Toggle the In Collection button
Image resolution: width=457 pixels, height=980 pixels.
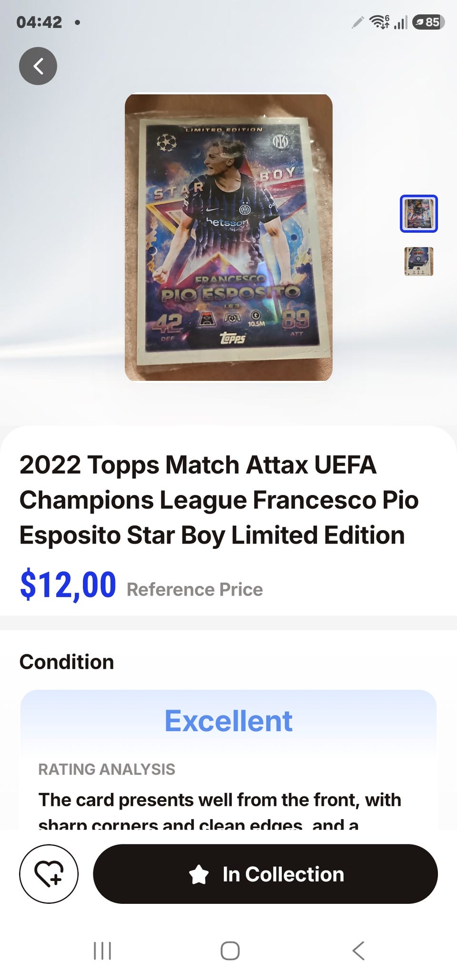pyautogui.click(x=265, y=874)
